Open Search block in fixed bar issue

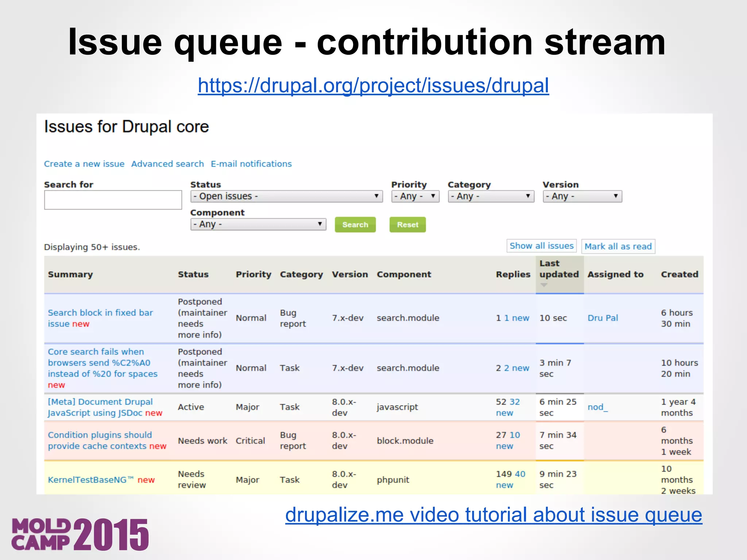(100, 318)
